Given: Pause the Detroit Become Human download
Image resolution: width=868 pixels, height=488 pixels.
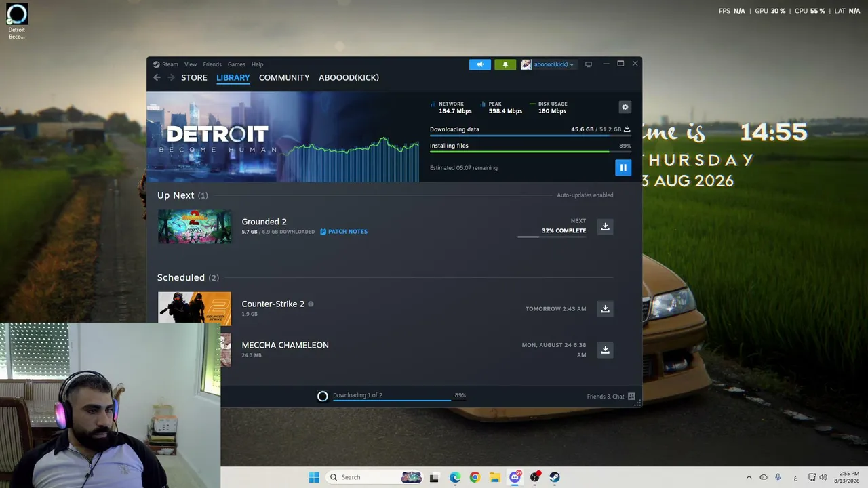Looking at the screenshot, I should [x=623, y=167].
